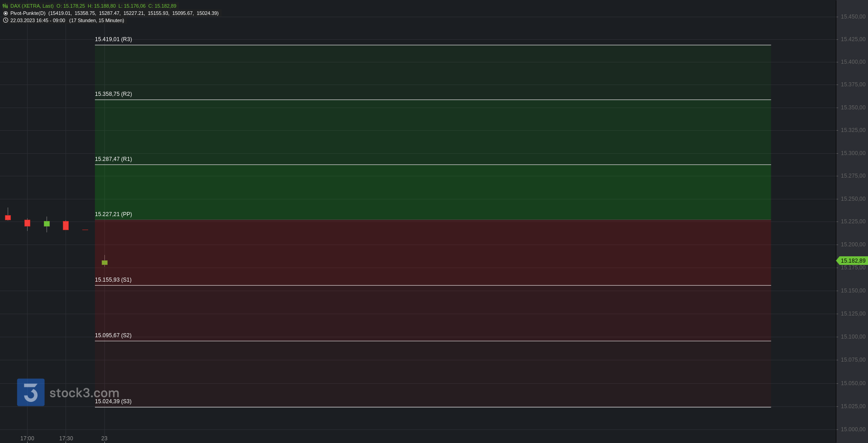
Task: Click the Pivot-Punkte indicator circle icon
Action: [5, 13]
